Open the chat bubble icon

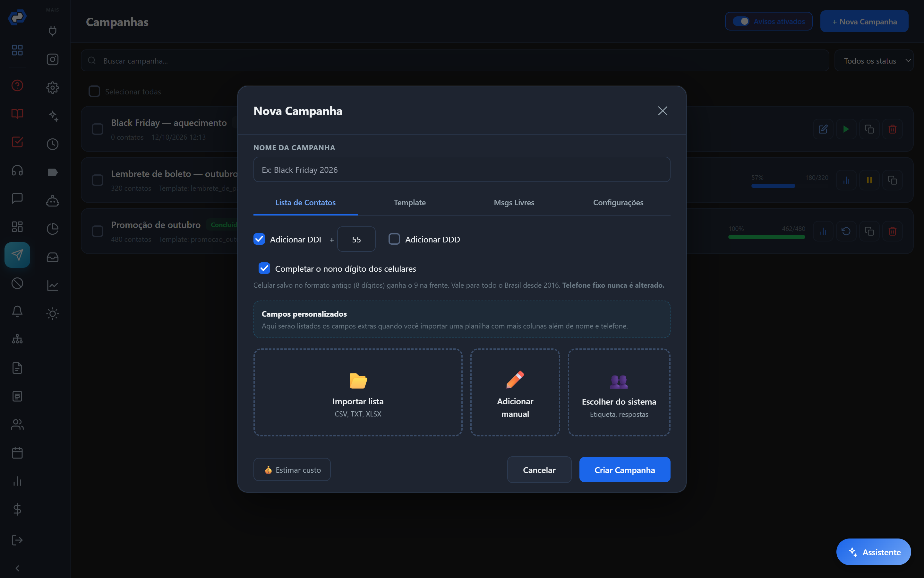[17, 198]
